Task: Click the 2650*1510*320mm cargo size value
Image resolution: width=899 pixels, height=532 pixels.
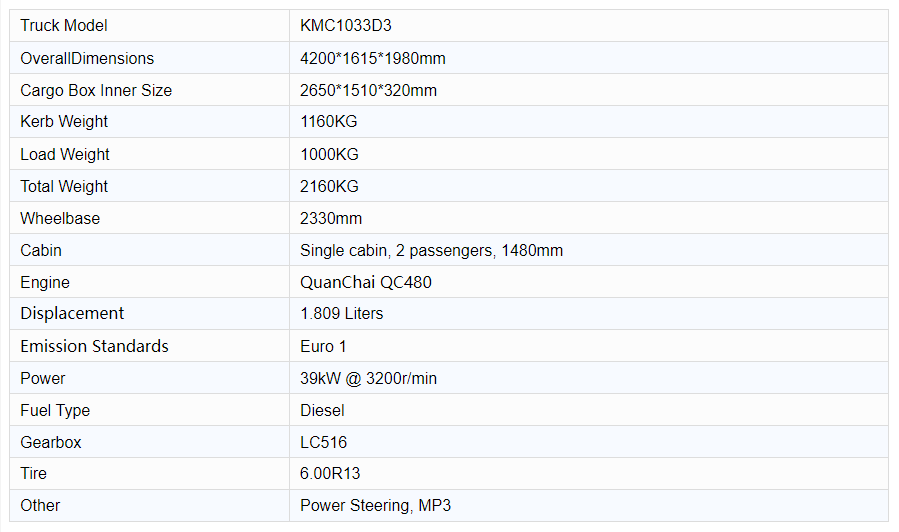Action: pyautogui.click(x=368, y=91)
